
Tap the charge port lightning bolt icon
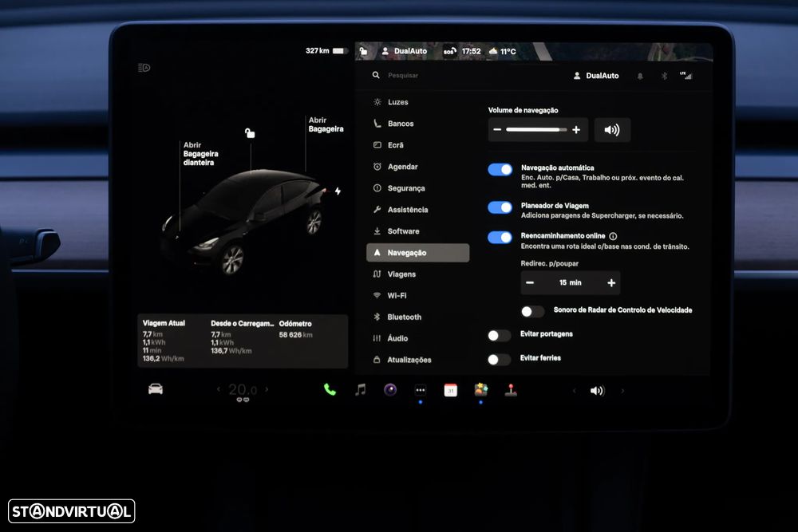[x=338, y=191]
